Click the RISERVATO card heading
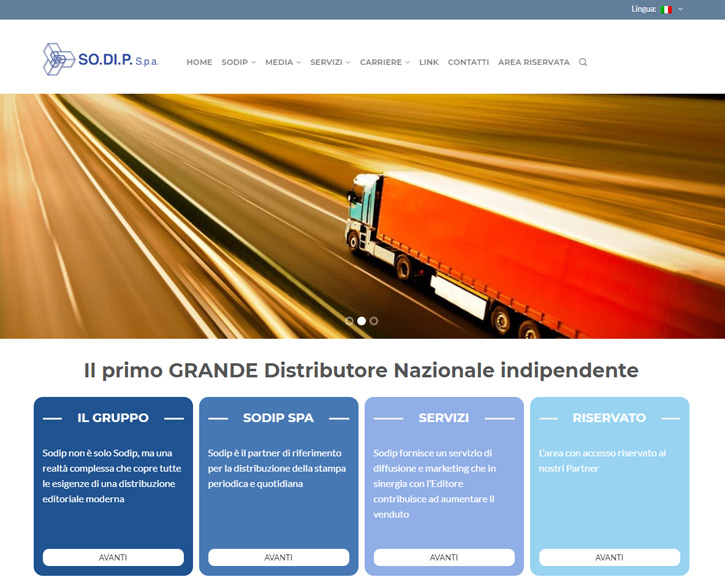The image size is (725, 585). click(x=609, y=418)
